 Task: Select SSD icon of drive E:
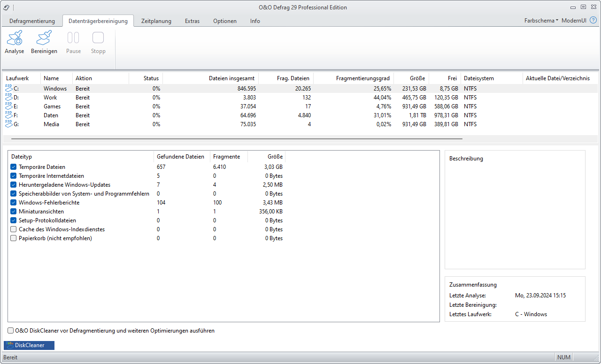tap(9, 106)
